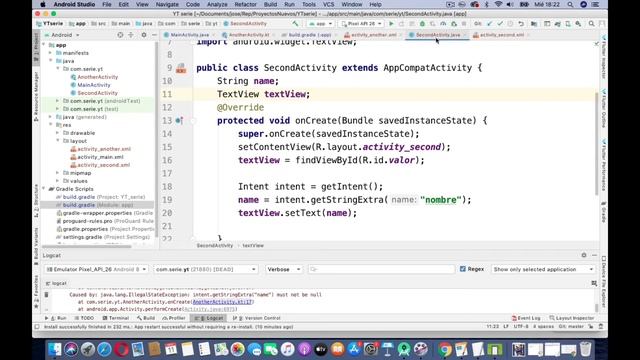Toggle the Favorites side panel
This screenshot has height=360, width=640.
(x=36, y=291)
